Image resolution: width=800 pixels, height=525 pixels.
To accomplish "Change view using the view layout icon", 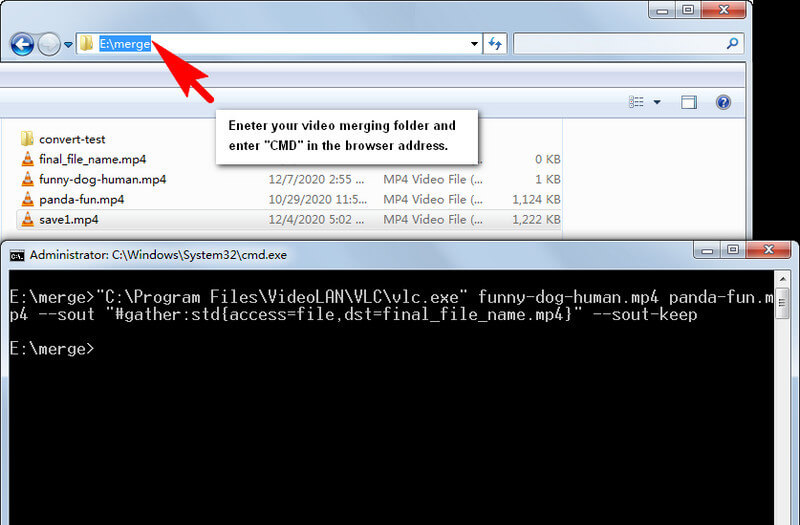I will 636,102.
